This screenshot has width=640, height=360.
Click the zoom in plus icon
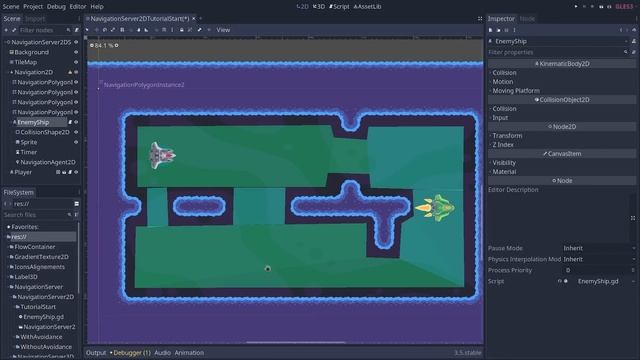pos(116,45)
